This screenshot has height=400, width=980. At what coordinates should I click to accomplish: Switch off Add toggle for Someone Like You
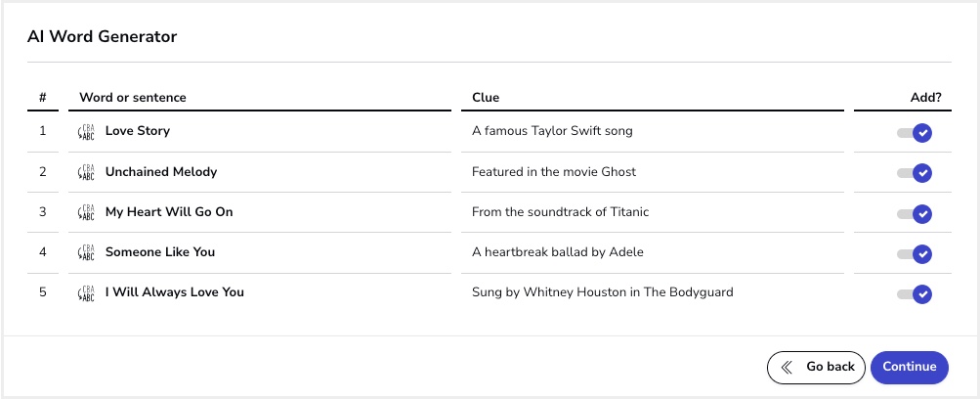pyautogui.click(x=915, y=254)
